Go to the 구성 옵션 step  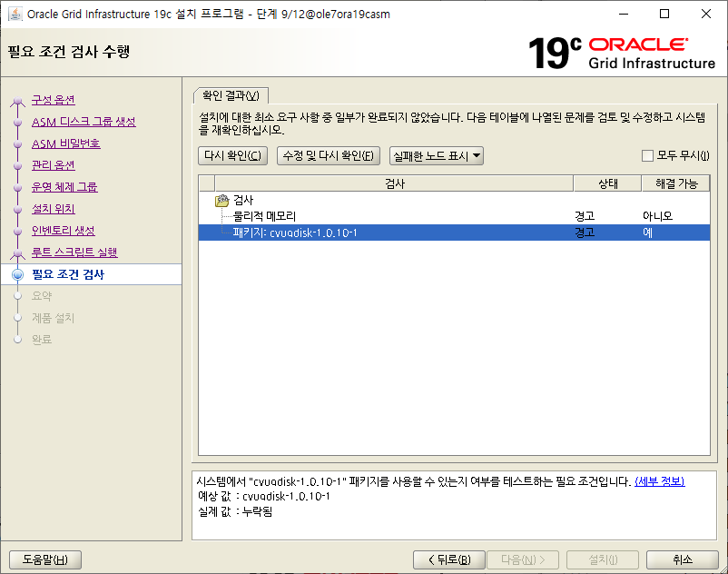tap(54, 100)
